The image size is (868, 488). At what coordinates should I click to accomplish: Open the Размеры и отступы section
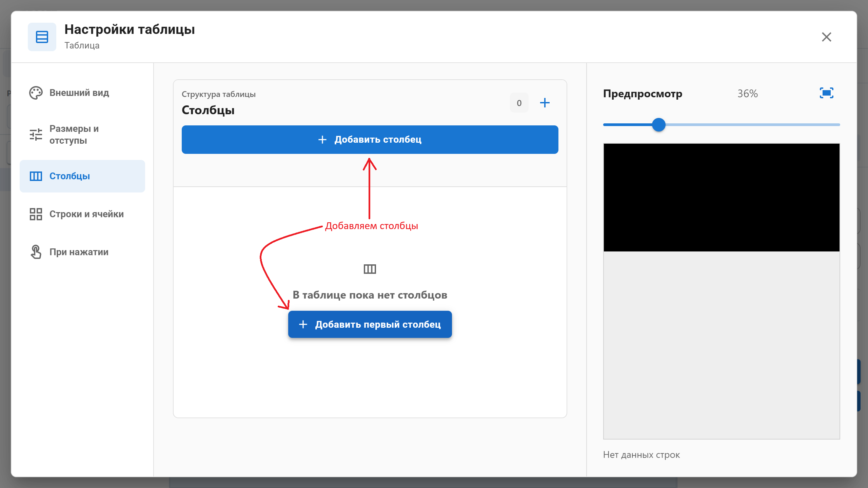[82, 135]
